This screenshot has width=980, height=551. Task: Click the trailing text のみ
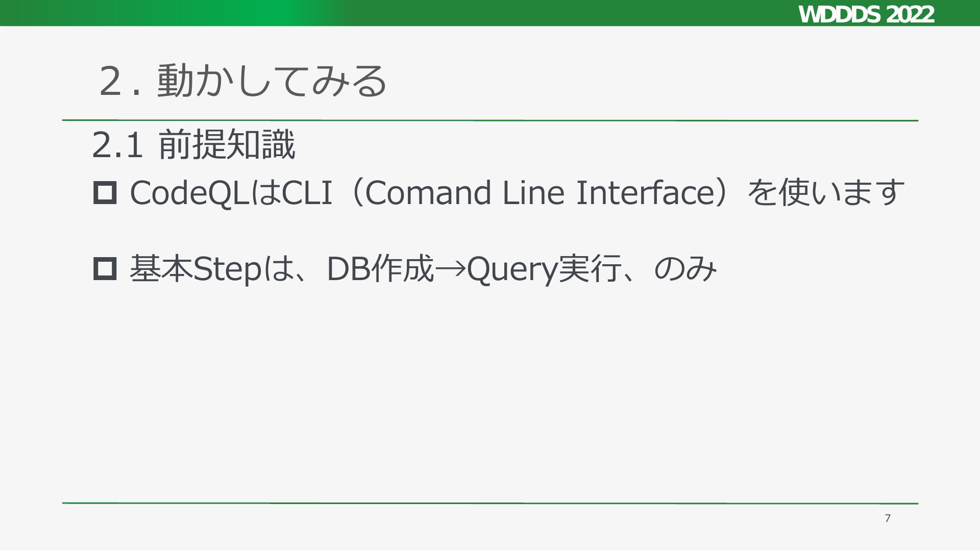point(685,269)
